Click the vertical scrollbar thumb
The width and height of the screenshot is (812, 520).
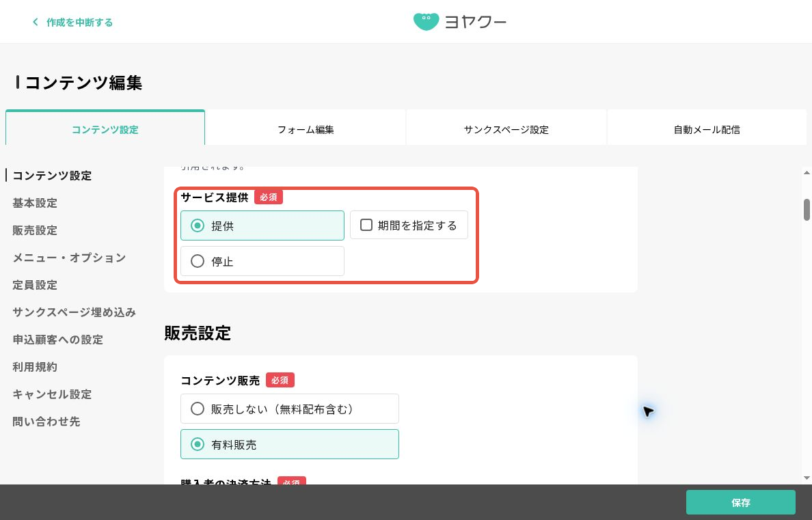807,210
